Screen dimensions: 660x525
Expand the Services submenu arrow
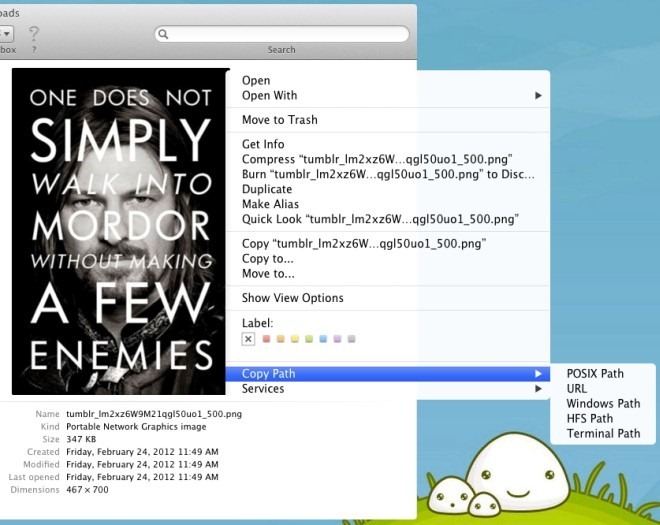tap(538, 389)
